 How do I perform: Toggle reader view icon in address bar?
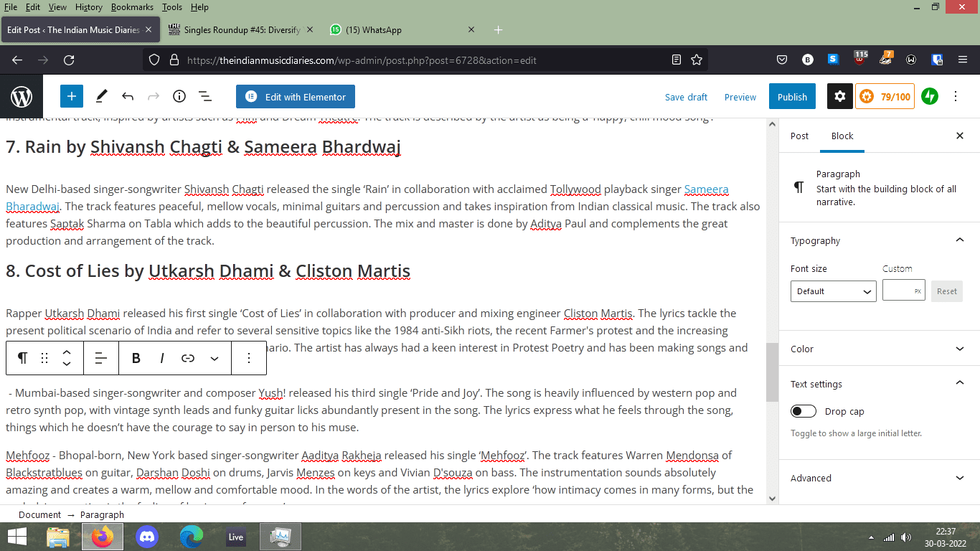tap(677, 60)
